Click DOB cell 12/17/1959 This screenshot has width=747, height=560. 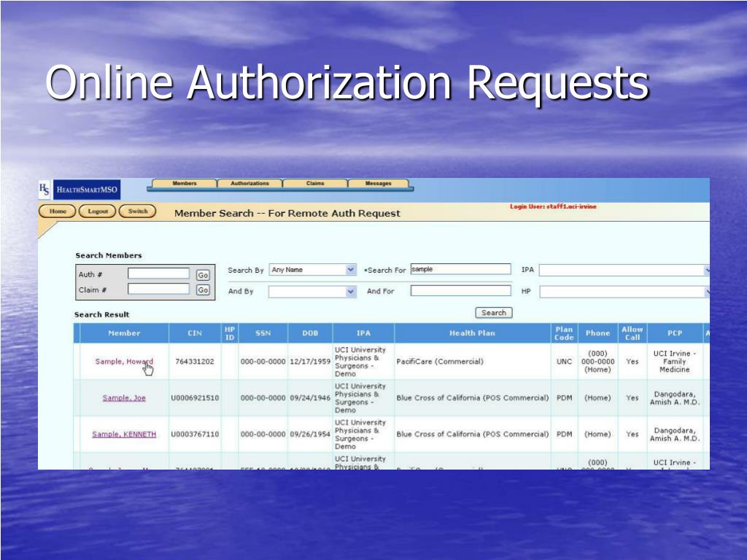click(310, 362)
